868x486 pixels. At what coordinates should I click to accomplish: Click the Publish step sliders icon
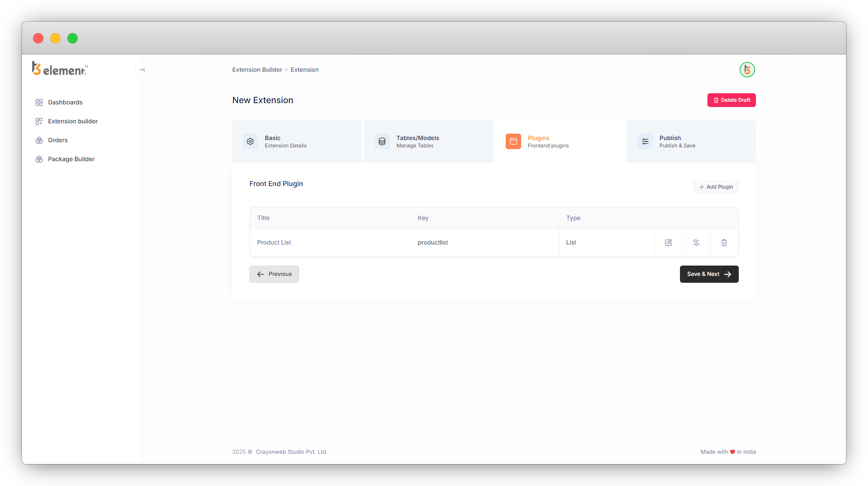tap(645, 141)
